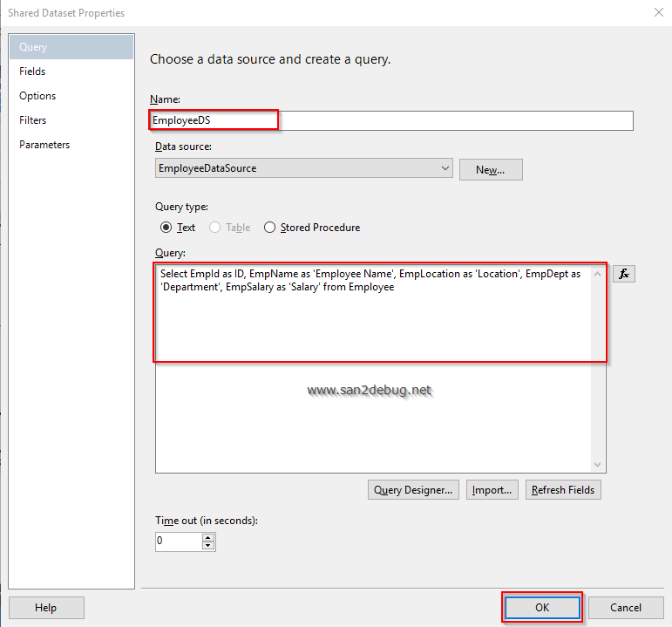Show the Parameters page

[x=44, y=145]
